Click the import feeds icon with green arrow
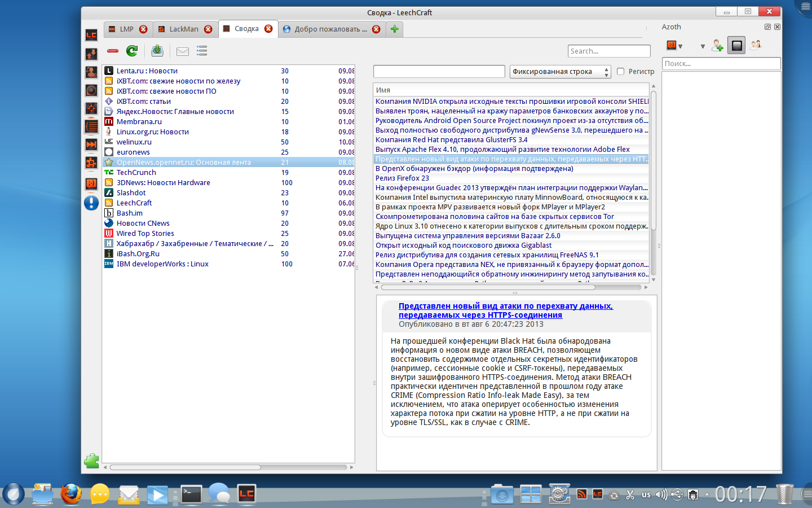 [157, 51]
